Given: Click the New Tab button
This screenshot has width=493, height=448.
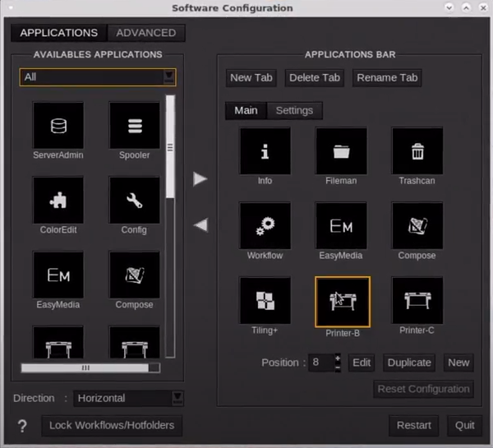Looking at the screenshot, I should pos(251,78).
